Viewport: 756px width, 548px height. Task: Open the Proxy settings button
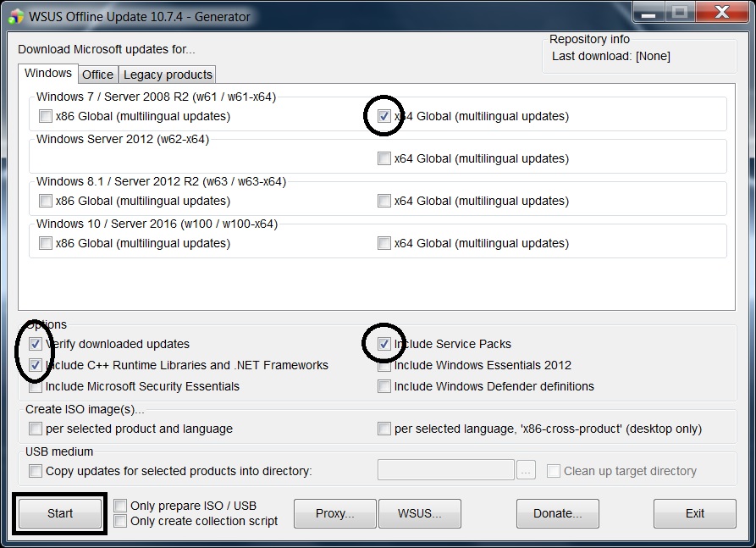click(334, 513)
